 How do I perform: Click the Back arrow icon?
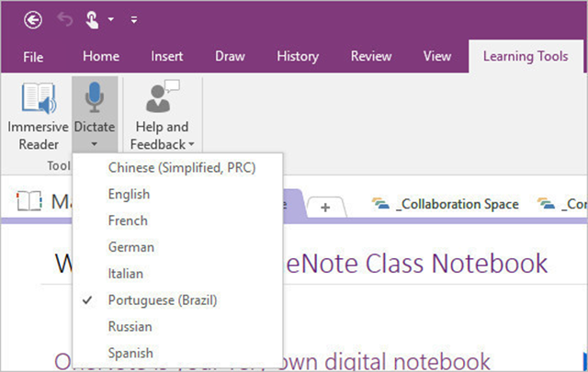(x=33, y=19)
